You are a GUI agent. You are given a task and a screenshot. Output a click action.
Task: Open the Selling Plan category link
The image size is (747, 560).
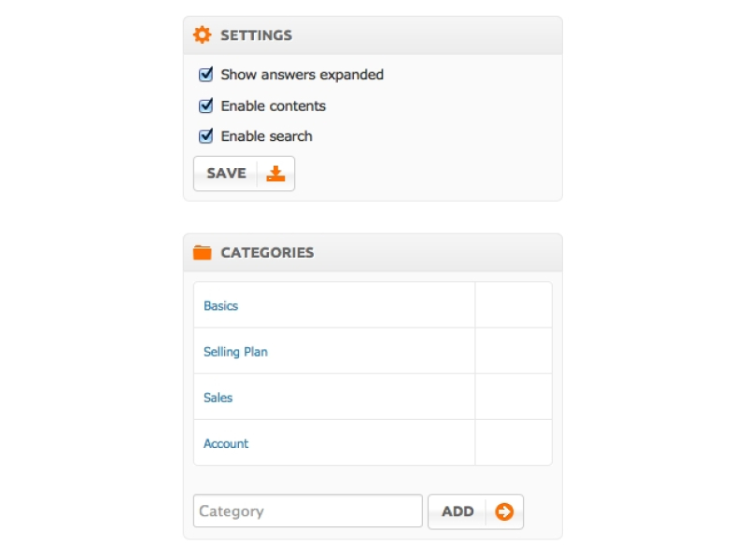pyautogui.click(x=235, y=352)
